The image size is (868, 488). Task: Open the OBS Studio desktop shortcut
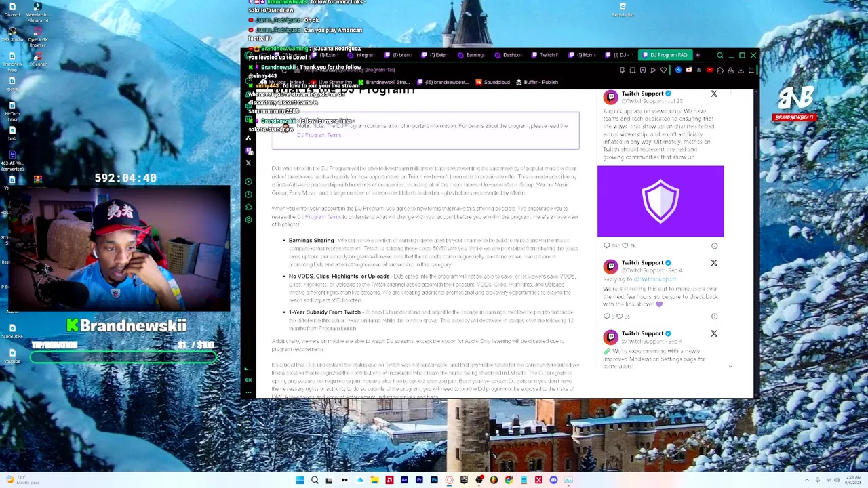pos(12,34)
